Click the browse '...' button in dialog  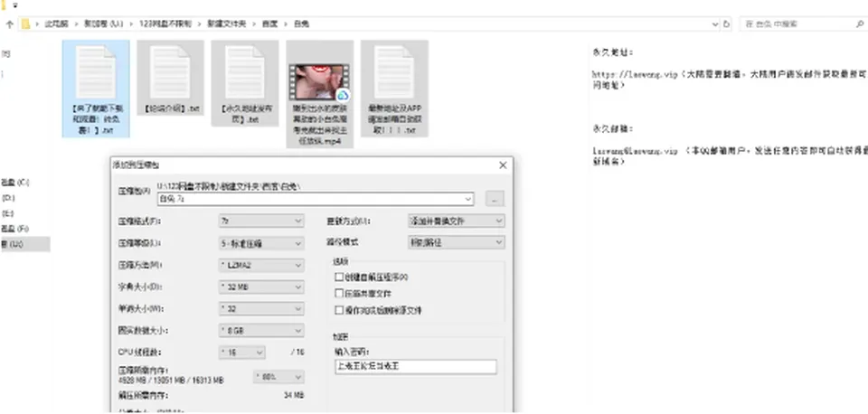point(495,198)
